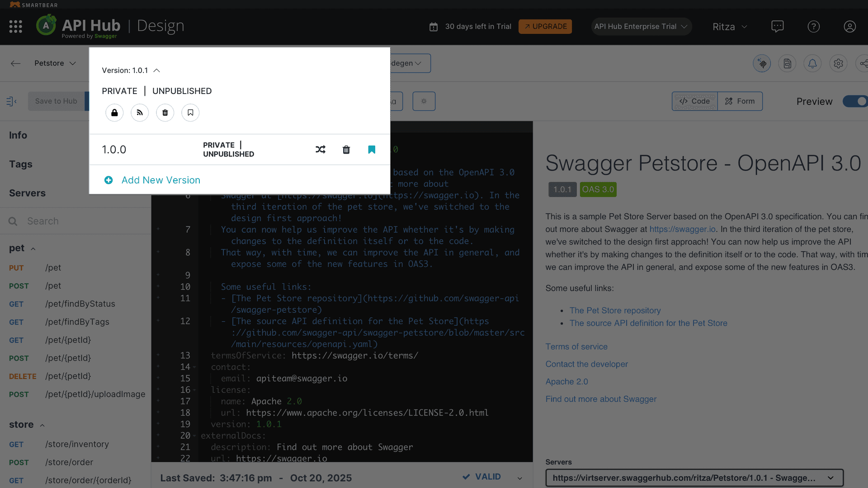Click the share icon in the top right
Screen dimensions: 868x488
pyautogui.click(x=864, y=63)
